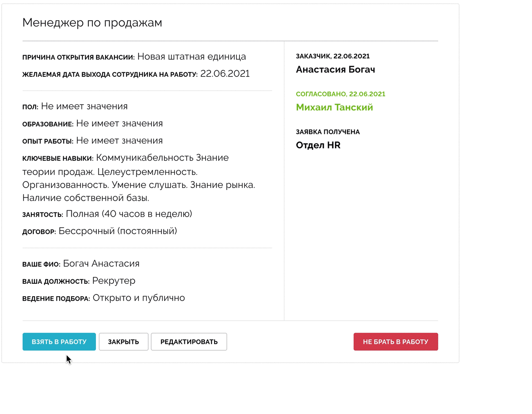The height and width of the screenshot is (414, 532).
Task: Click approver name "Михаил Танский"
Action: pyautogui.click(x=334, y=108)
